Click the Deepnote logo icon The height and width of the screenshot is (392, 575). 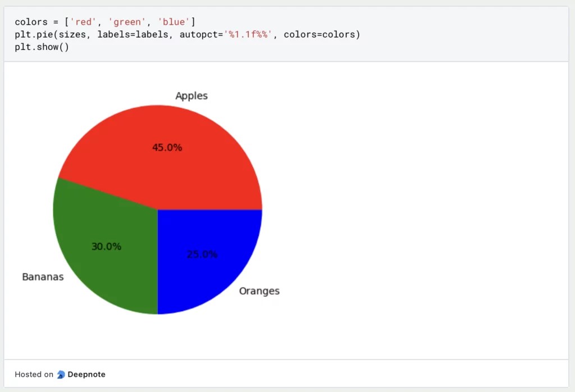tap(61, 374)
